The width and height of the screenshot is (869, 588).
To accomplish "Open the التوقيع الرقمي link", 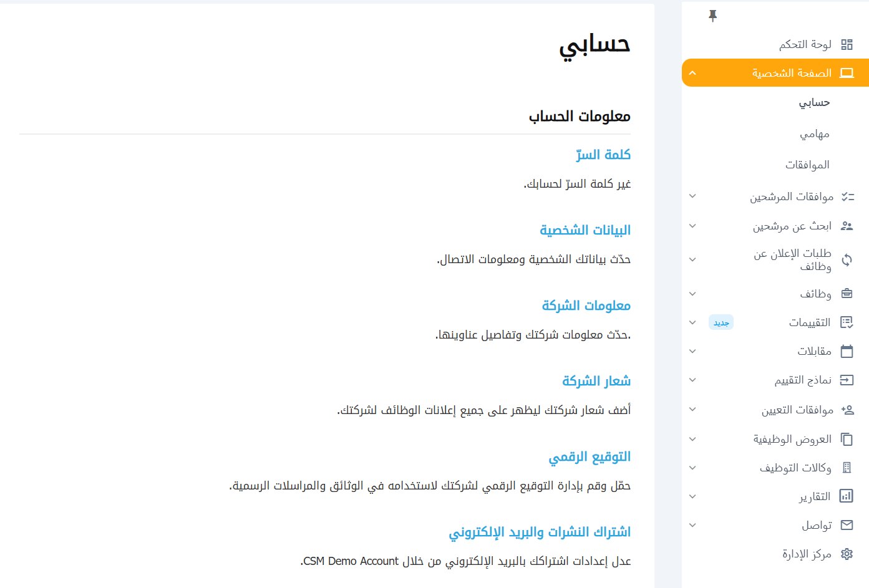I will tap(589, 457).
